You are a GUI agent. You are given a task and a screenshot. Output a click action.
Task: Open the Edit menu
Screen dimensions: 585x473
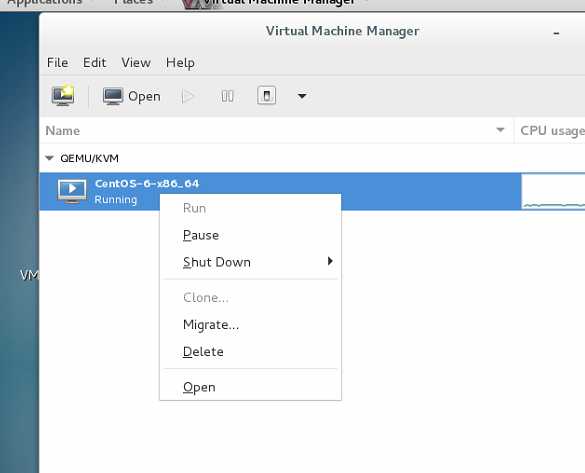tap(94, 63)
